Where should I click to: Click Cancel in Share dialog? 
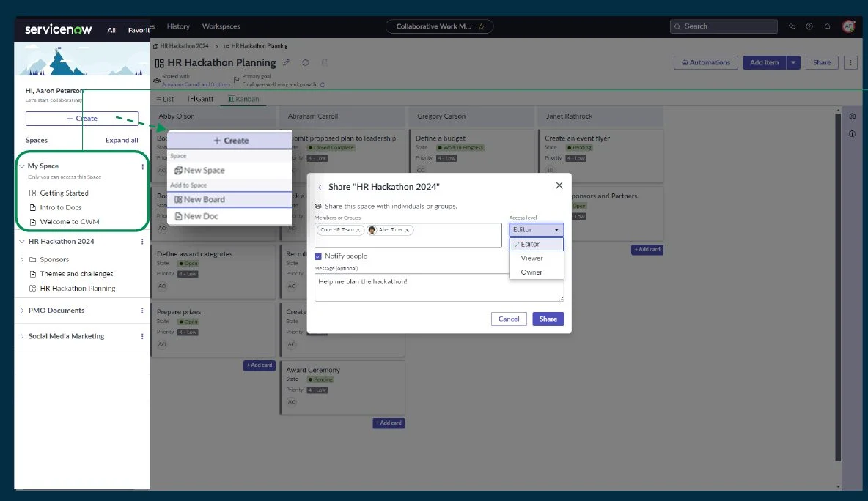pos(509,319)
